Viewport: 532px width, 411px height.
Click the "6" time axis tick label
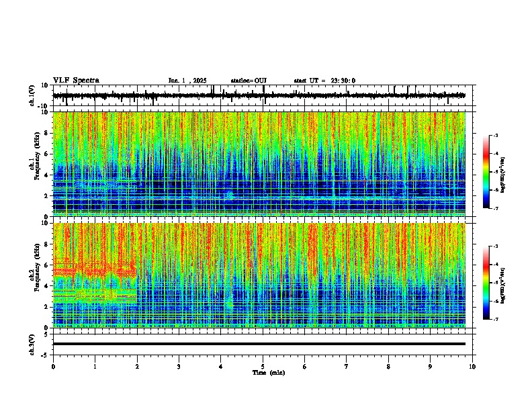click(305, 367)
